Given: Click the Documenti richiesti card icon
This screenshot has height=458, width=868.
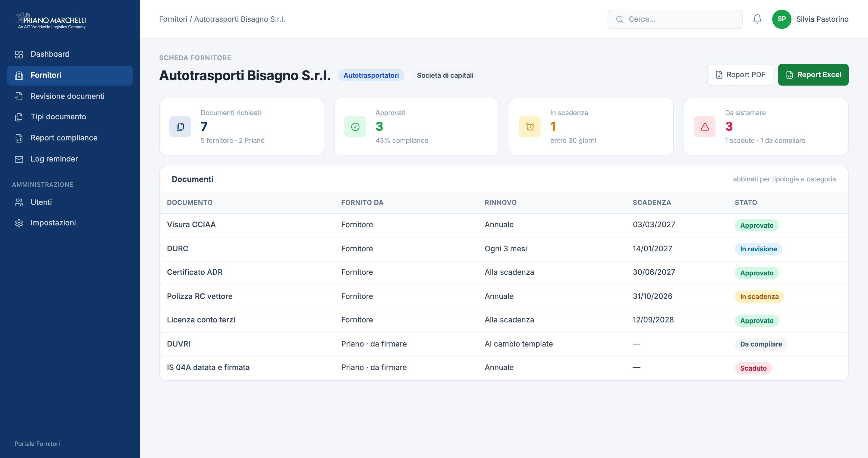Looking at the screenshot, I should click(x=180, y=127).
